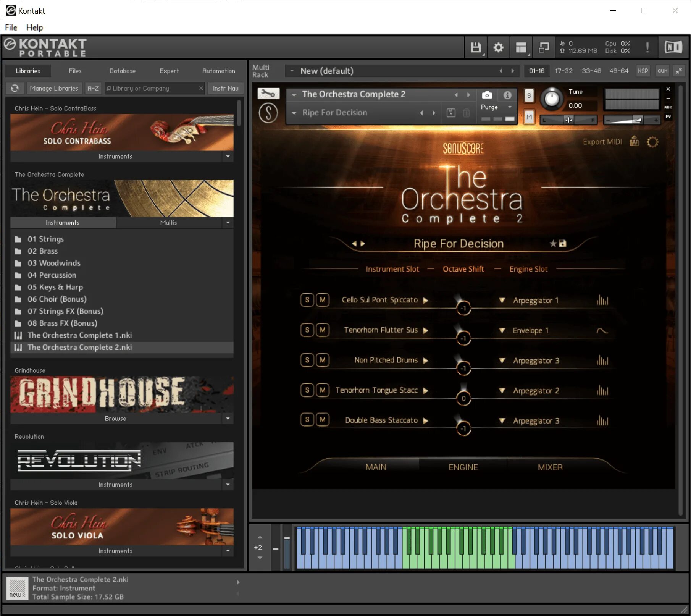Mute the Cello Sul Pont Spiccato slot
The height and width of the screenshot is (616, 691).
pos(323,300)
